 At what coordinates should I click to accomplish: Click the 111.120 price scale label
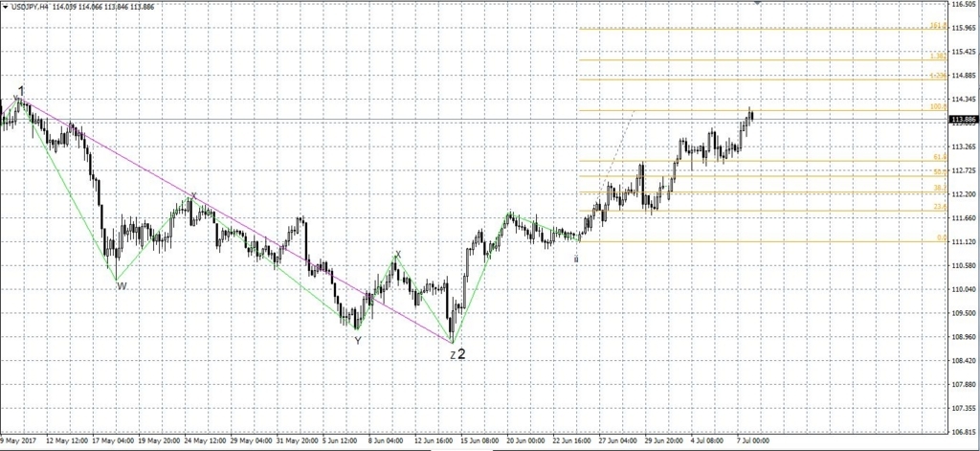pos(965,242)
